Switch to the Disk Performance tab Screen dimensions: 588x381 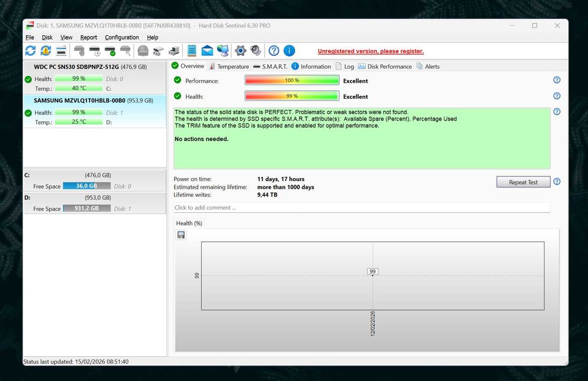(x=385, y=66)
